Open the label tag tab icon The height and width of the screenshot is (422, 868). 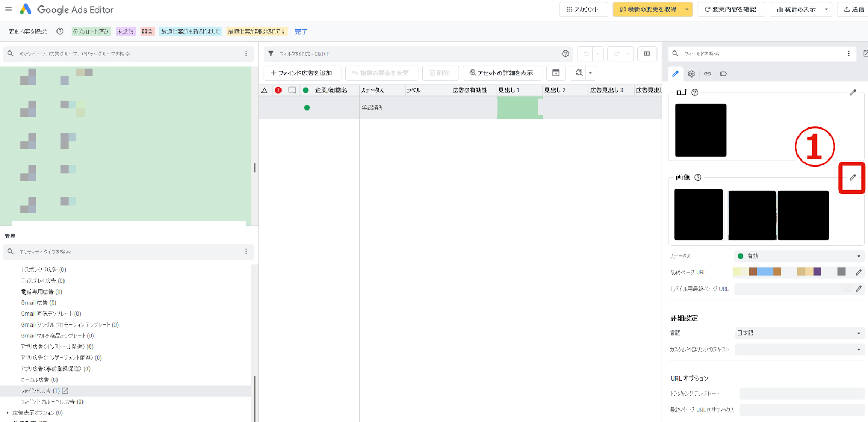(724, 74)
